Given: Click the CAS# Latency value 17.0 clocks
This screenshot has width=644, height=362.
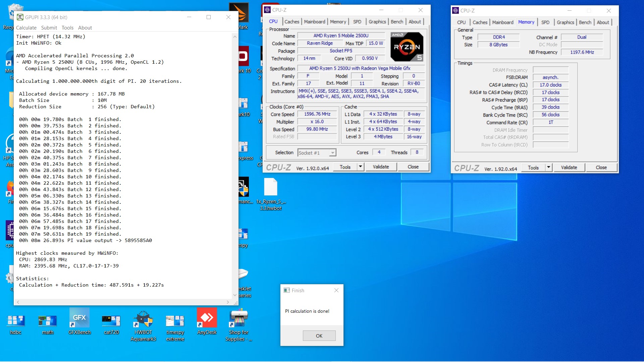Looking at the screenshot, I should coord(550,85).
